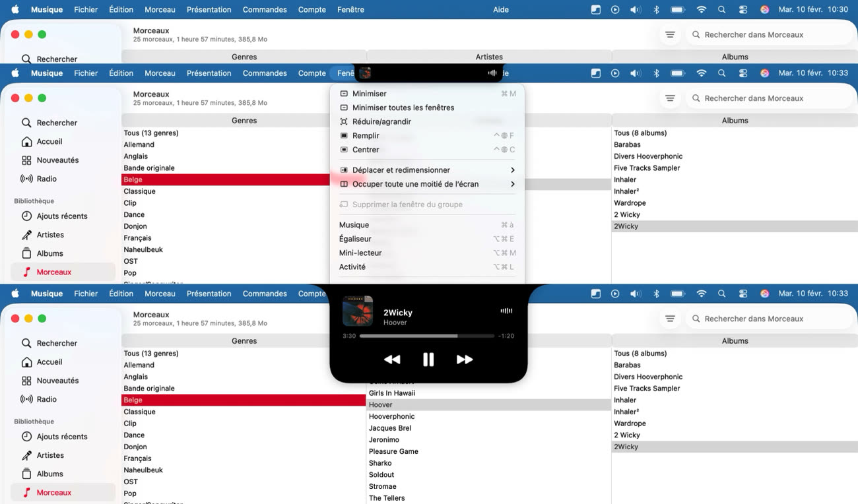The height and width of the screenshot is (504, 858).
Task: Select Activité in the Fenêtre menu
Action: (x=352, y=267)
